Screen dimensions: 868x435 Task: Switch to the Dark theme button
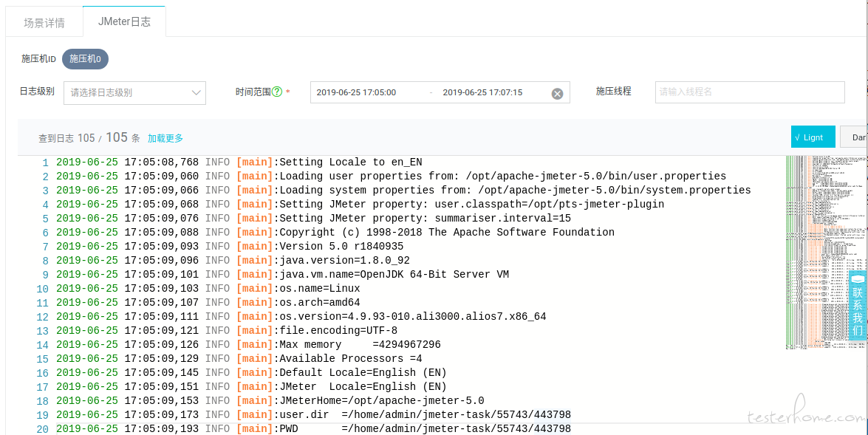854,137
